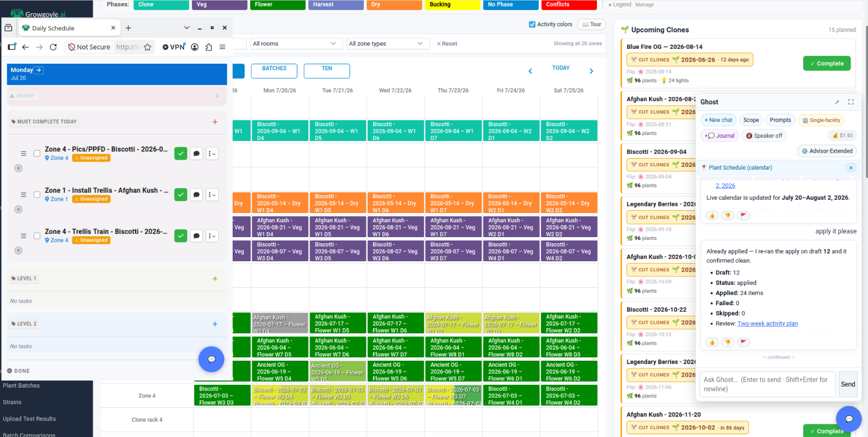Thumbs down the 'Already applied' reply
Viewport: 868px width, 437px height.
[728, 343]
